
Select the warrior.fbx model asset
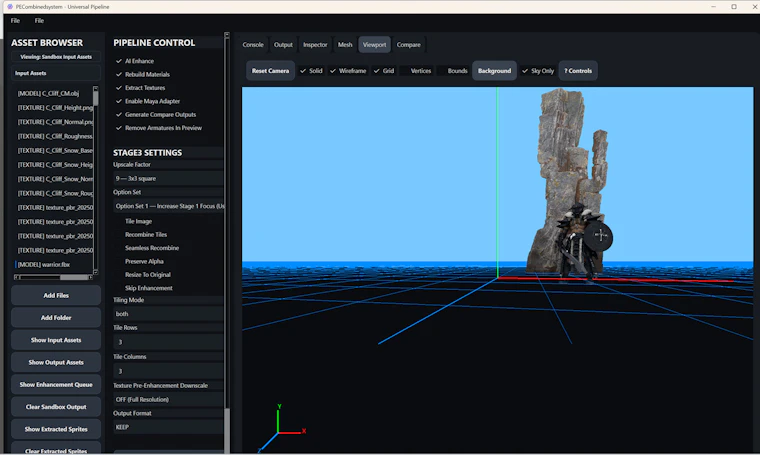[53, 265]
